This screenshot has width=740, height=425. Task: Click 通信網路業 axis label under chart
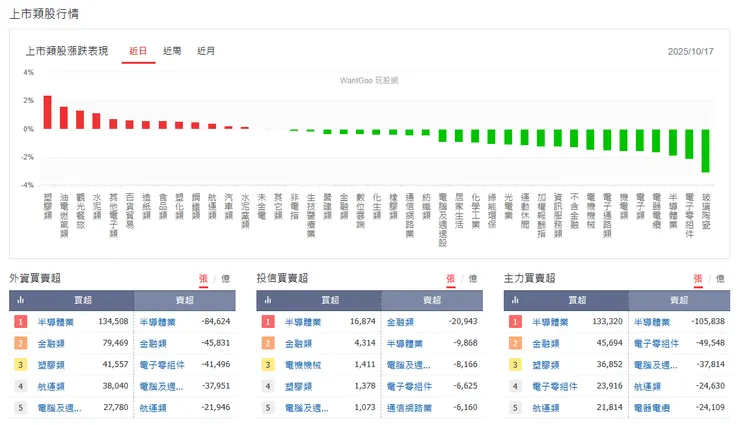click(410, 215)
